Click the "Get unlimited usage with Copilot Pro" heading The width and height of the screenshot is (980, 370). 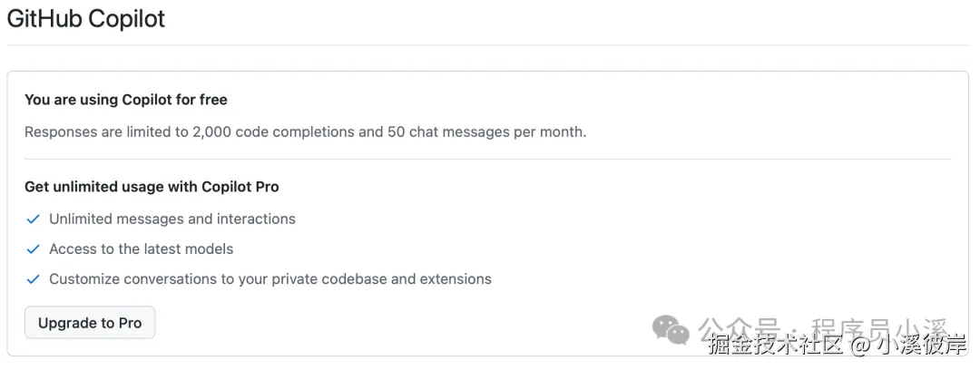[152, 187]
